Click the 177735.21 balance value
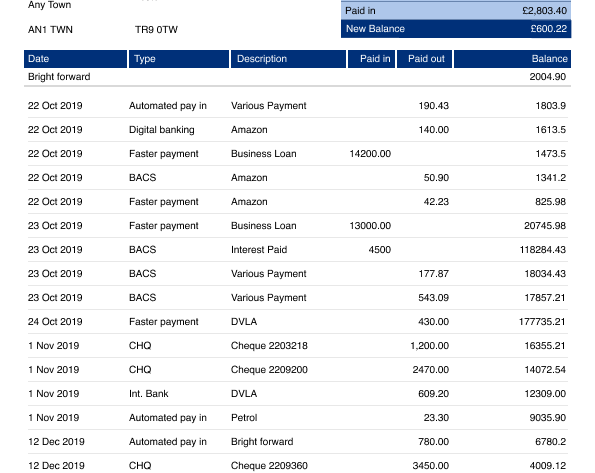 pos(542,322)
